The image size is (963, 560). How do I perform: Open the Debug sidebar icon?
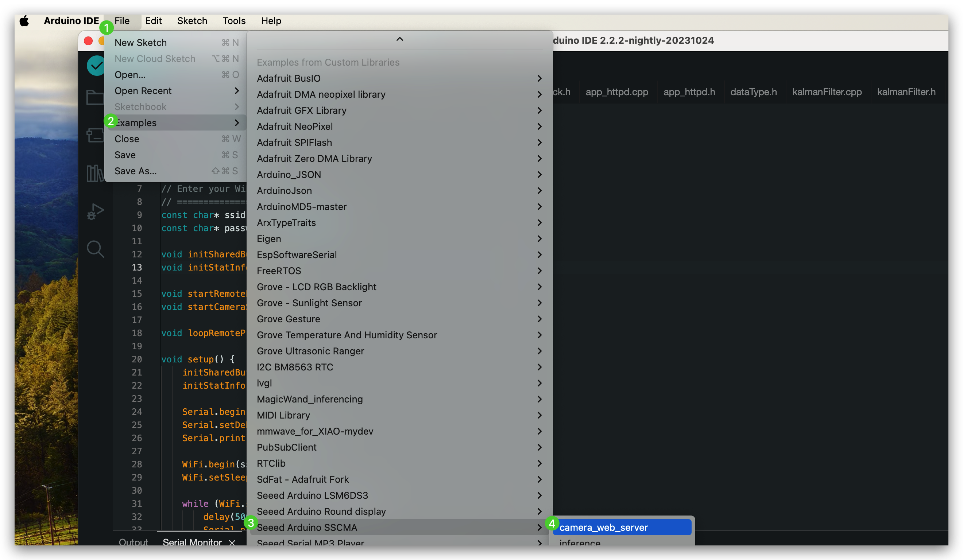pos(95,211)
